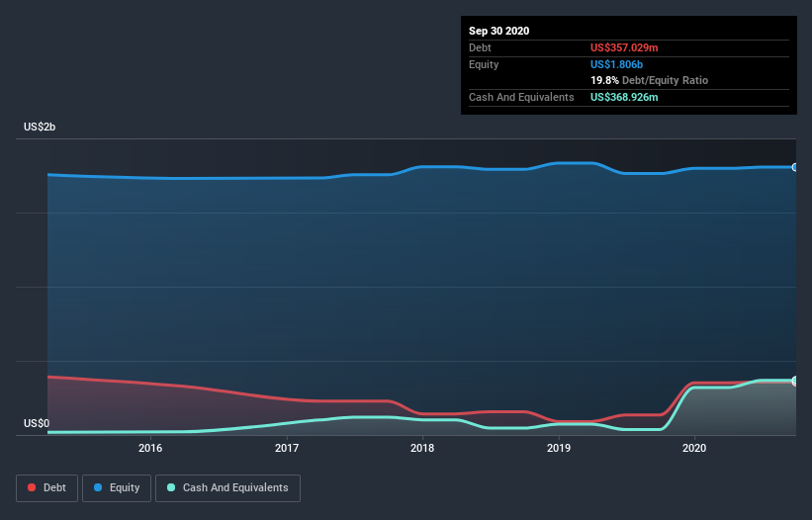This screenshot has width=812, height=520.
Task: Click the Sep 30 2020 tooltip date
Action: pyautogui.click(x=499, y=31)
